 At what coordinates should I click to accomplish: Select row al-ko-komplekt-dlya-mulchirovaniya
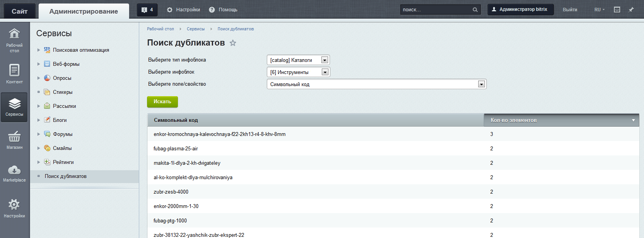(x=393, y=177)
